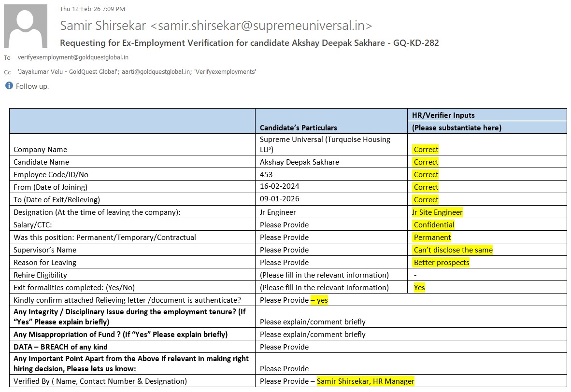Click 'Samir Shirsekar, HR Manager' verified by text
The height and width of the screenshot is (392, 571).
(365, 381)
